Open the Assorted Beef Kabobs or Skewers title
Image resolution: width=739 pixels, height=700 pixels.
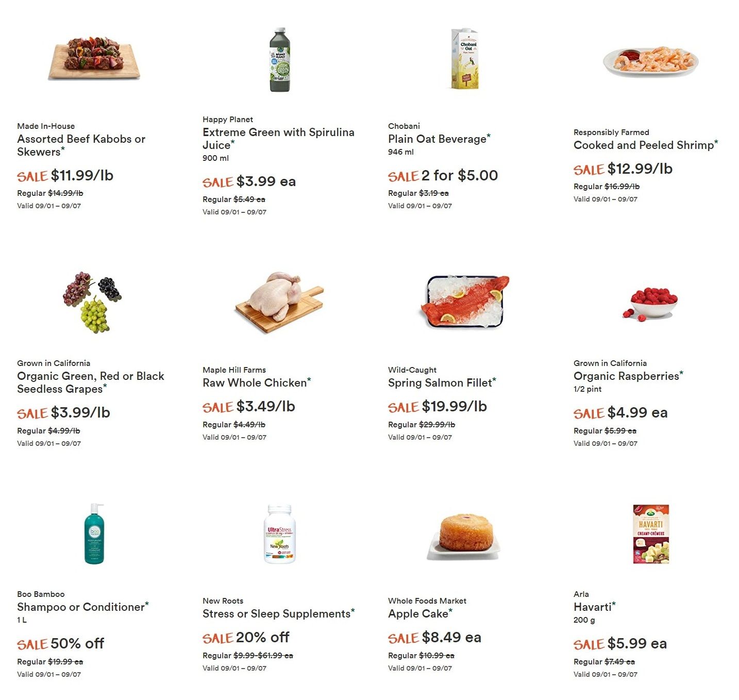81,145
